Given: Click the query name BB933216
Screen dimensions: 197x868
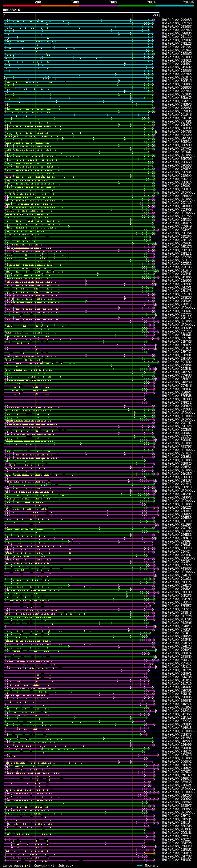Looking at the screenshot, I should point(11,10).
